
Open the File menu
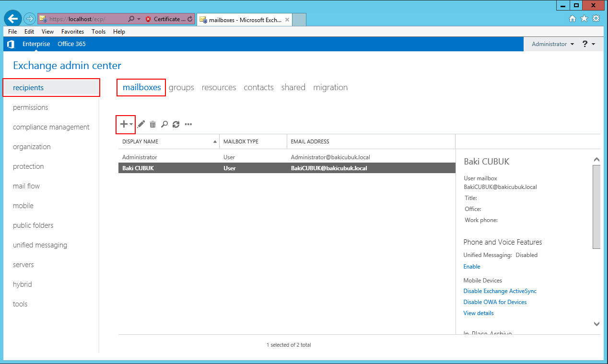pos(12,32)
